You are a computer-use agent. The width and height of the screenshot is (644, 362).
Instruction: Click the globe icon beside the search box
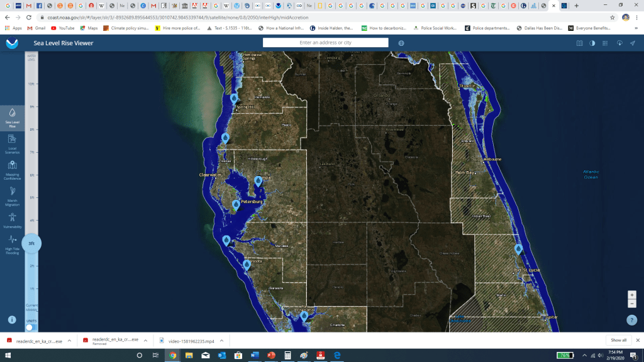(x=401, y=43)
